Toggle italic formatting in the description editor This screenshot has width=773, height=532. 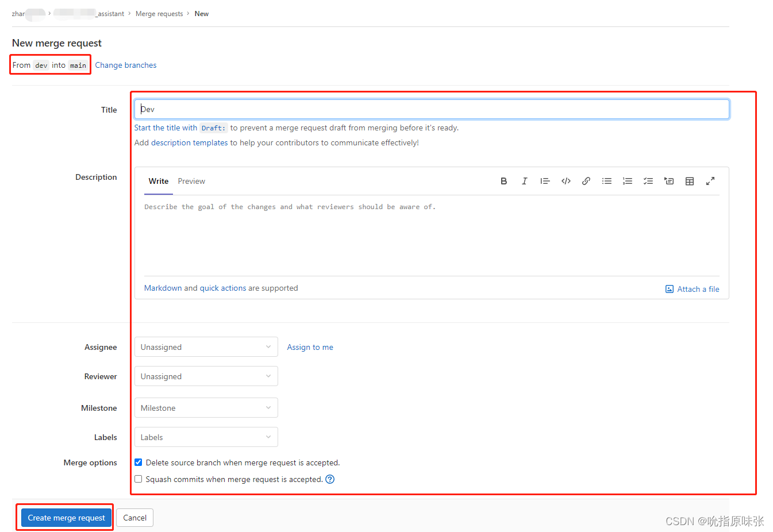[524, 181]
